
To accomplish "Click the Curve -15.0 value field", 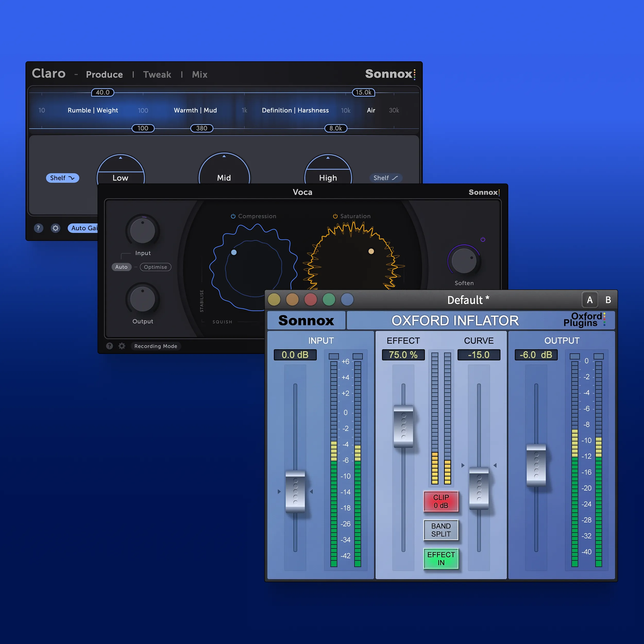I will (479, 355).
